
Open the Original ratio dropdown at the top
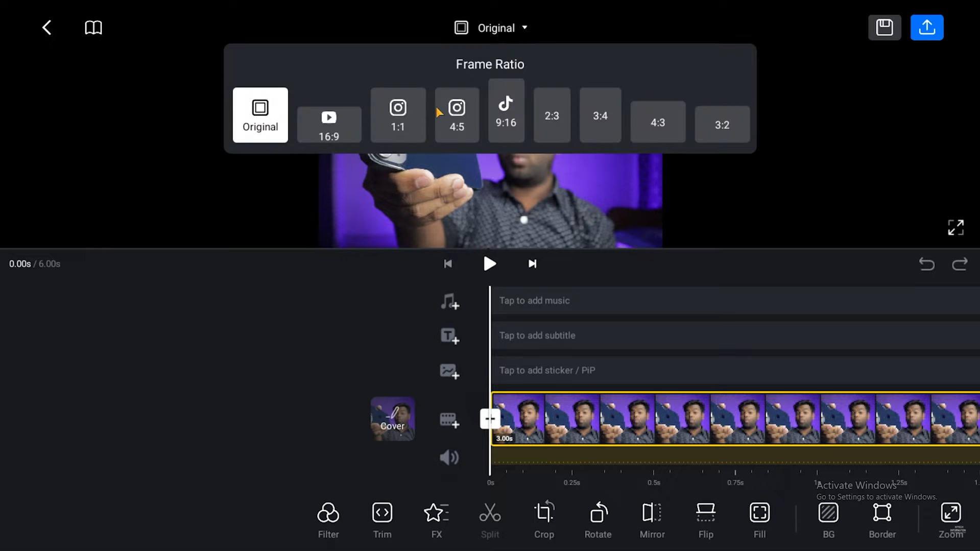click(491, 28)
